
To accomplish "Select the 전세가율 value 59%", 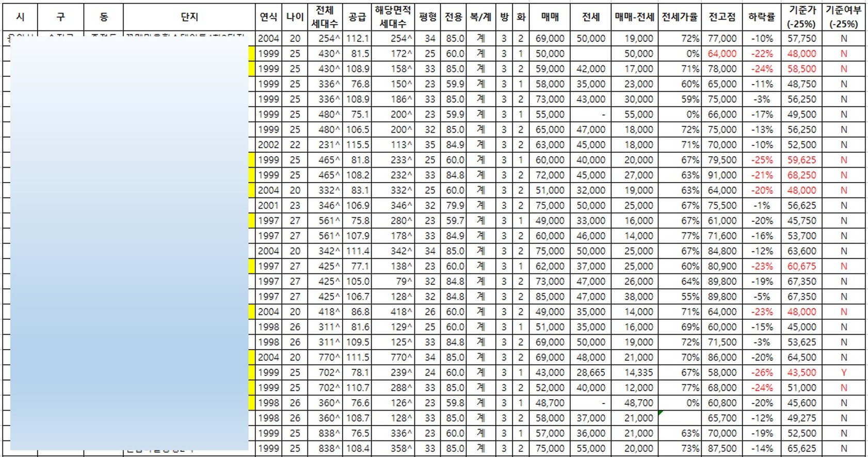I will [690, 99].
